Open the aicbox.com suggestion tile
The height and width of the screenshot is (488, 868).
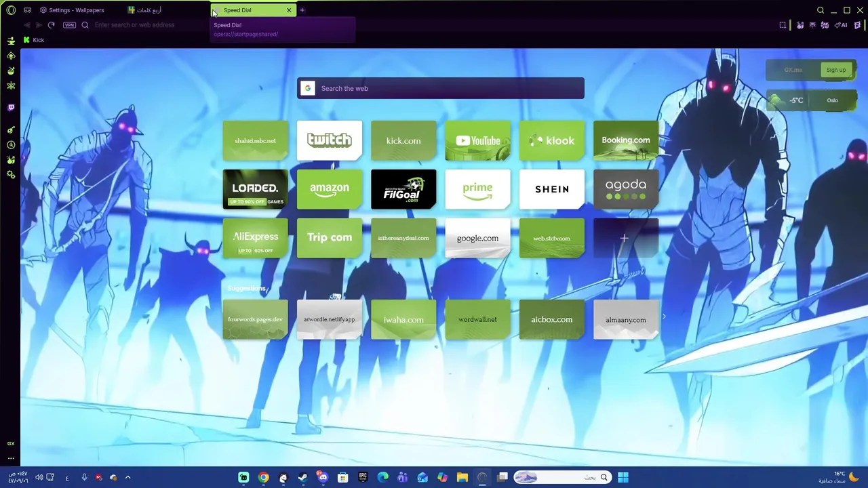point(552,319)
